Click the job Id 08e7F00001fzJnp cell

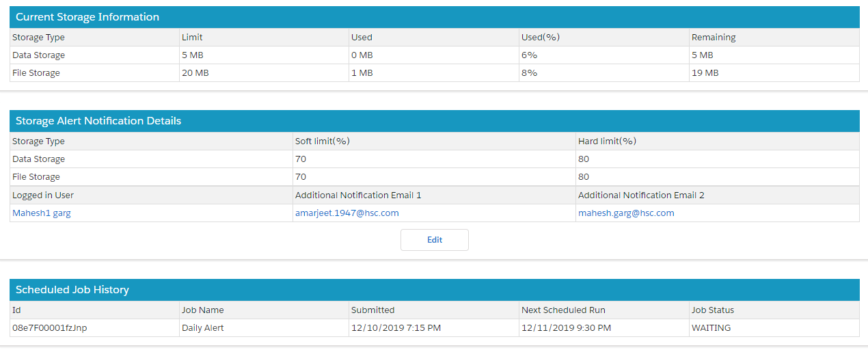coord(50,328)
